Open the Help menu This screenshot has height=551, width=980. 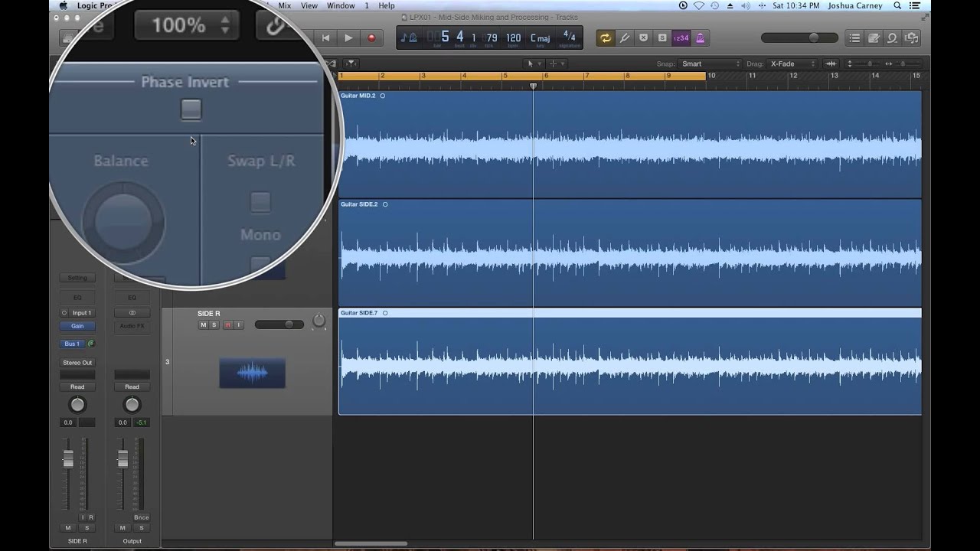pyautogui.click(x=387, y=5)
